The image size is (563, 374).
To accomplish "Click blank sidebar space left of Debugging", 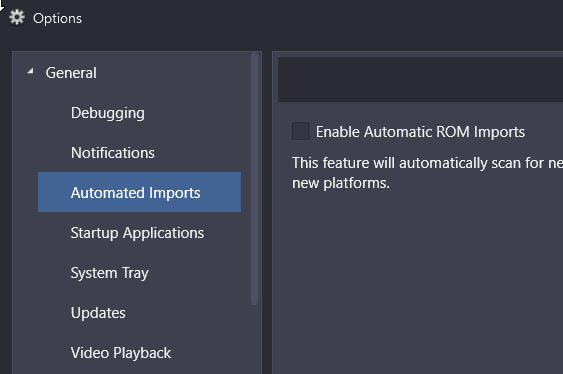I will (41, 113).
